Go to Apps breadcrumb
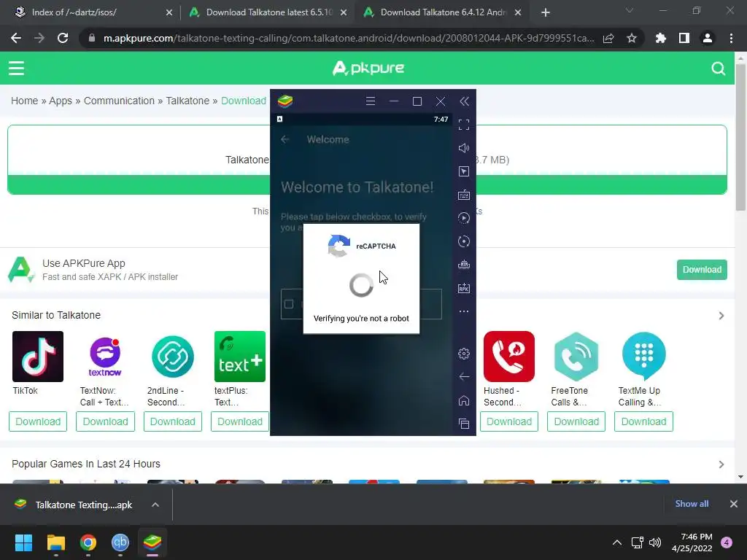747x560 pixels. click(61, 101)
